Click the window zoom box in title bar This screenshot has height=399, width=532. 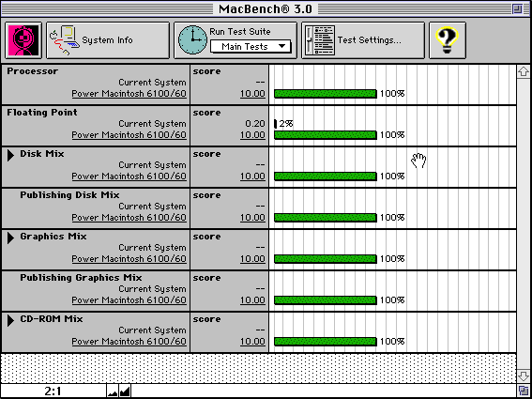(x=517, y=8)
